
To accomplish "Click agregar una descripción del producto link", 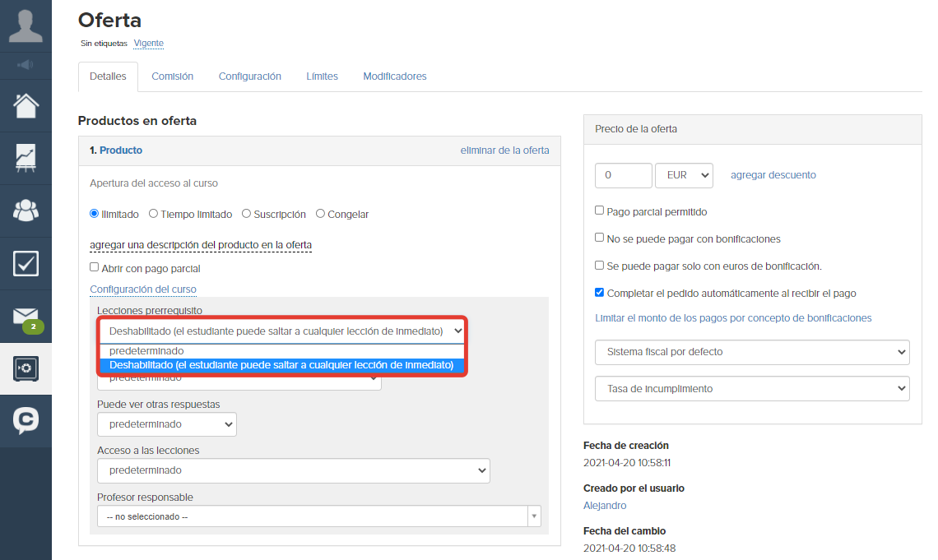I will pos(201,245).
